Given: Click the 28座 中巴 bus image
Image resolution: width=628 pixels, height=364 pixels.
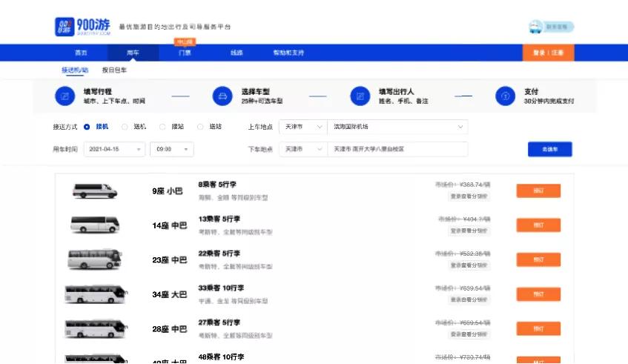Looking at the screenshot, I should click(96, 328).
